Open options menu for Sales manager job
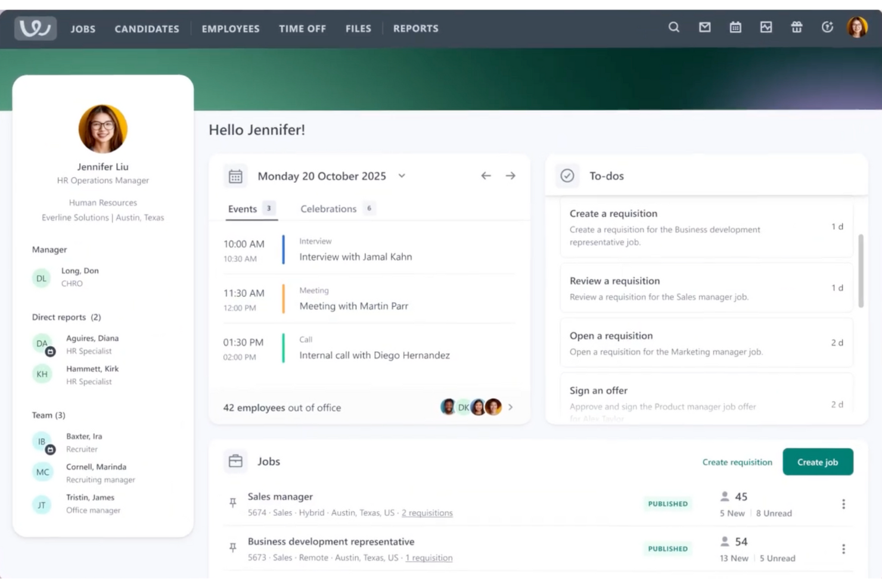 [x=843, y=503]
